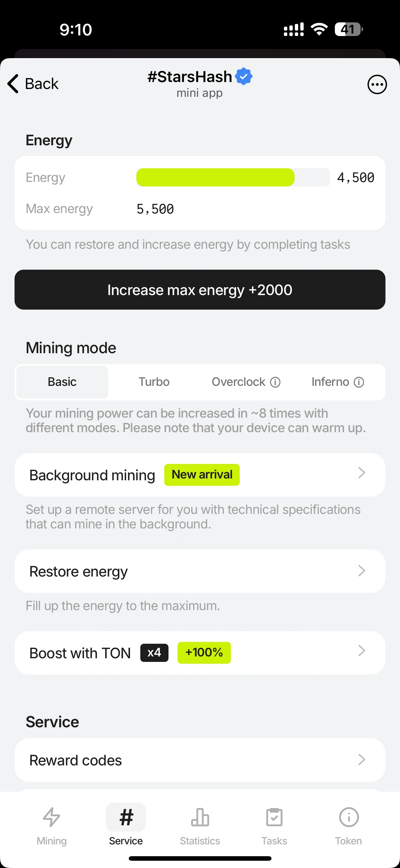Tap the Back chevron arrow icon
The height and width of the screenshot is (868, 400).
click(x=13, y=84)
